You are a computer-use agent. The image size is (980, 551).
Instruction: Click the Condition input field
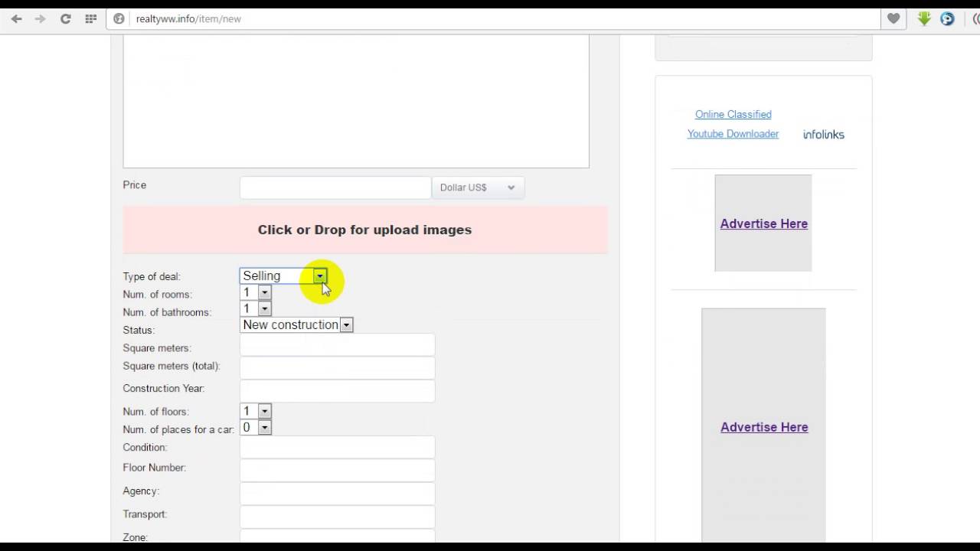(337, 448)
